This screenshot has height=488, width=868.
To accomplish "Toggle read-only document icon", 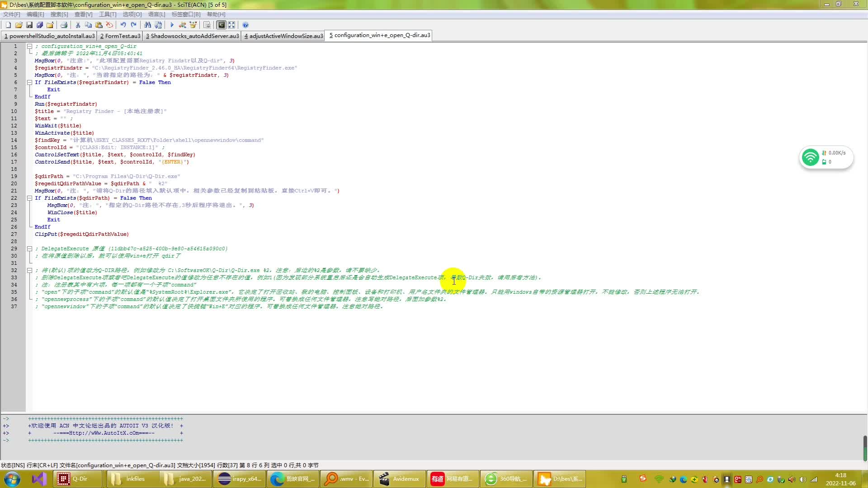I will [x=207, y=25].
